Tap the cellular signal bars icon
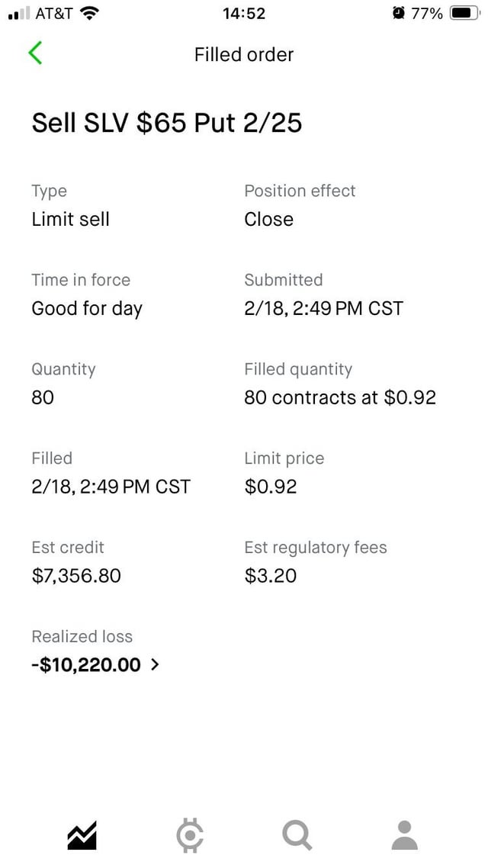 pyautogui.click(x=18, y=14)
